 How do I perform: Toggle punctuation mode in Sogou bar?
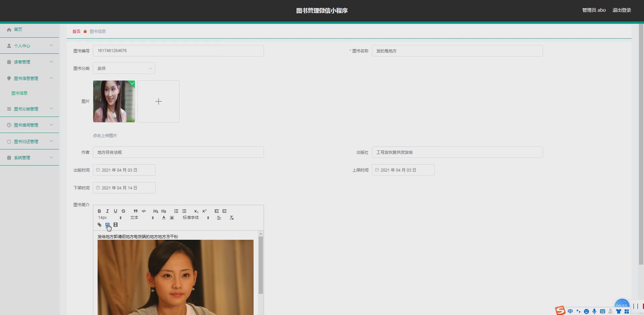578,311
